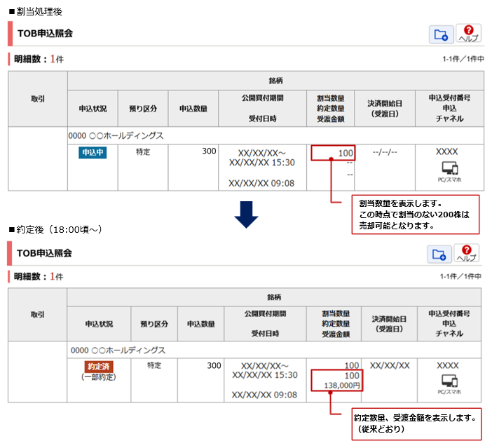Click the 公開買付期間 column header in the upper table
492x448 pixels.
tap(262, 98)
